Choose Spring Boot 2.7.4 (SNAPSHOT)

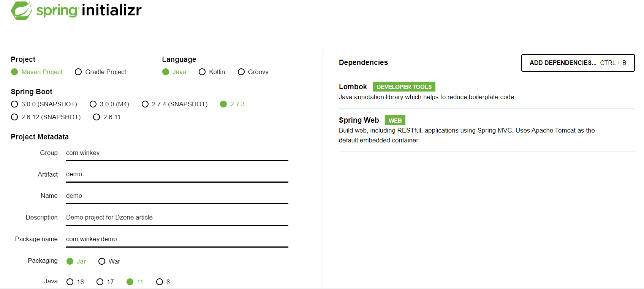click(x=145, y=104)
